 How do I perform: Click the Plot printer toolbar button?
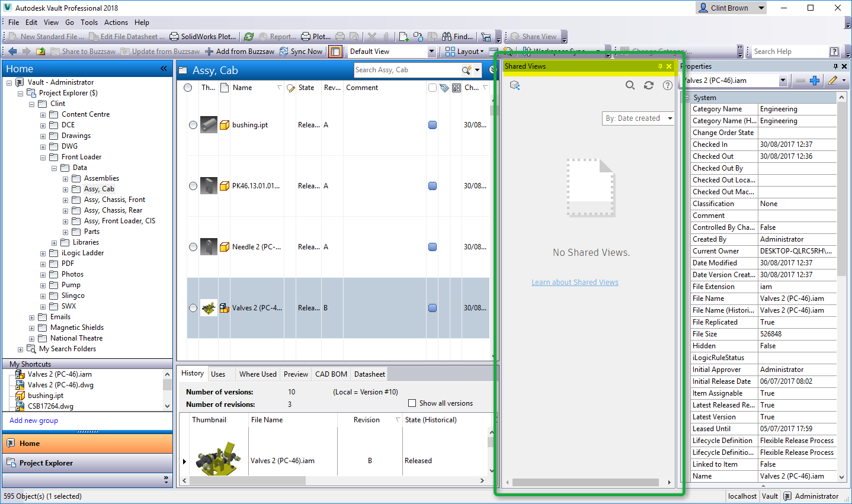316,37
